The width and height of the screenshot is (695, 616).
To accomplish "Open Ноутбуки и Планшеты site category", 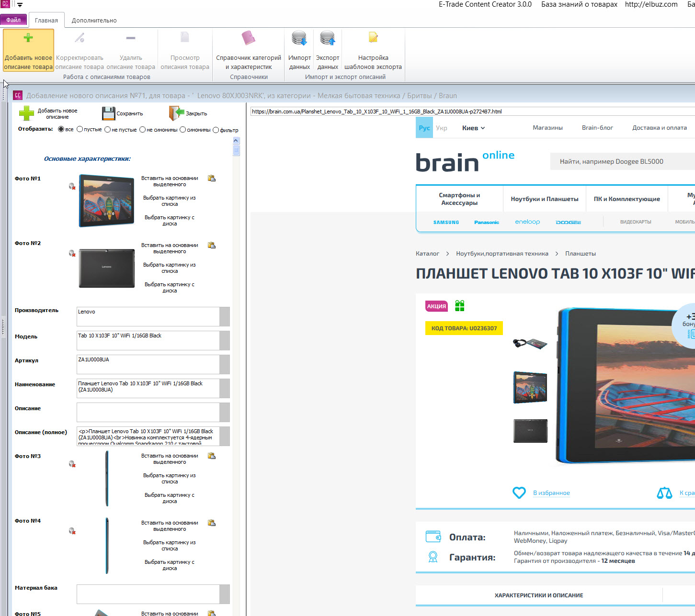I will click(x=545, y=199).
